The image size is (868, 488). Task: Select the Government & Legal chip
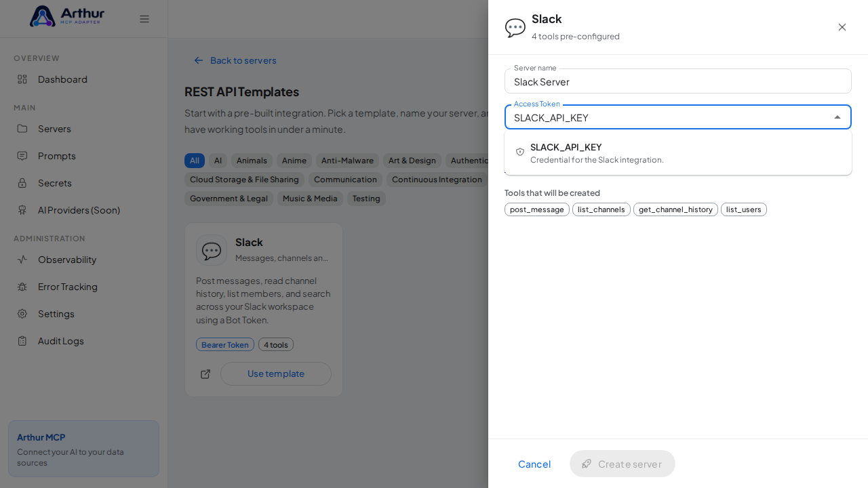pos(229,199)
